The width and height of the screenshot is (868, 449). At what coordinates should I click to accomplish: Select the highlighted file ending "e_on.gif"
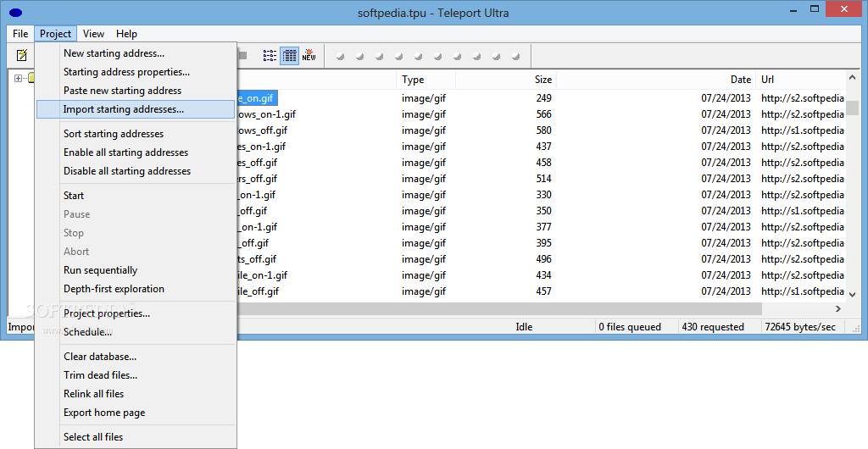pyautogui.click(x=256, y=98)
